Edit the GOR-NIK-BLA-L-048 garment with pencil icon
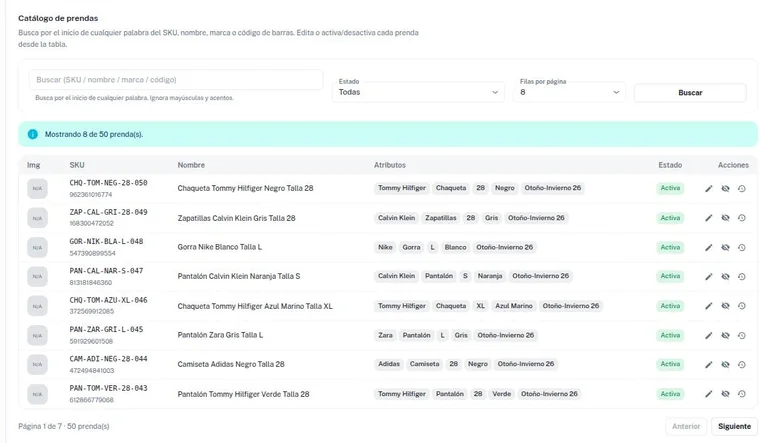The image size is (760, 443). (x=709, y=248)
